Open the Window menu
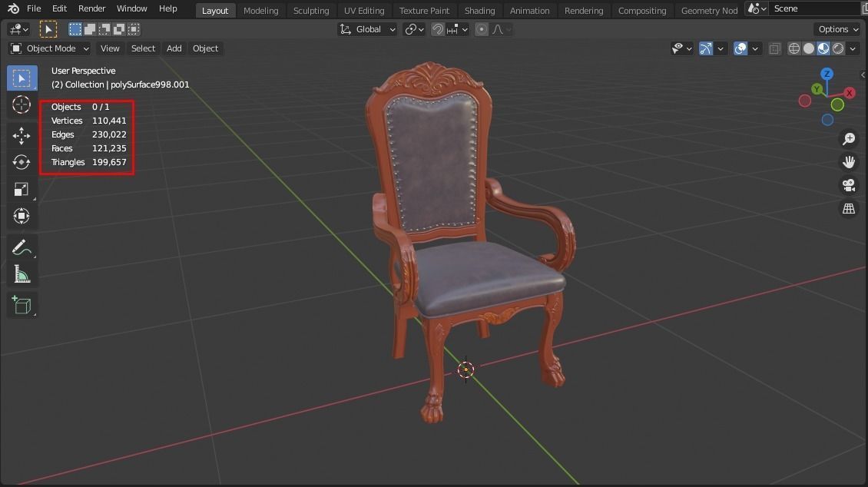Image resolution: width=868 pixels, height=487 pixels. (132, 8)
